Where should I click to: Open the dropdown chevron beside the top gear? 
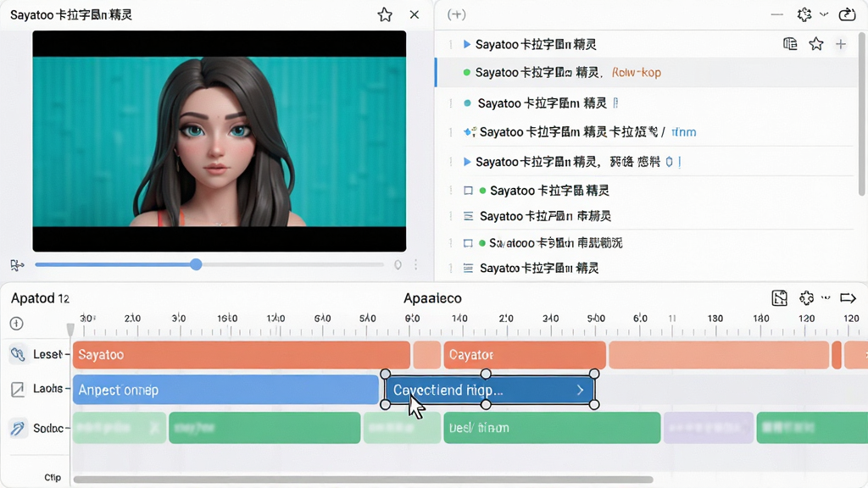pos(824,15)
